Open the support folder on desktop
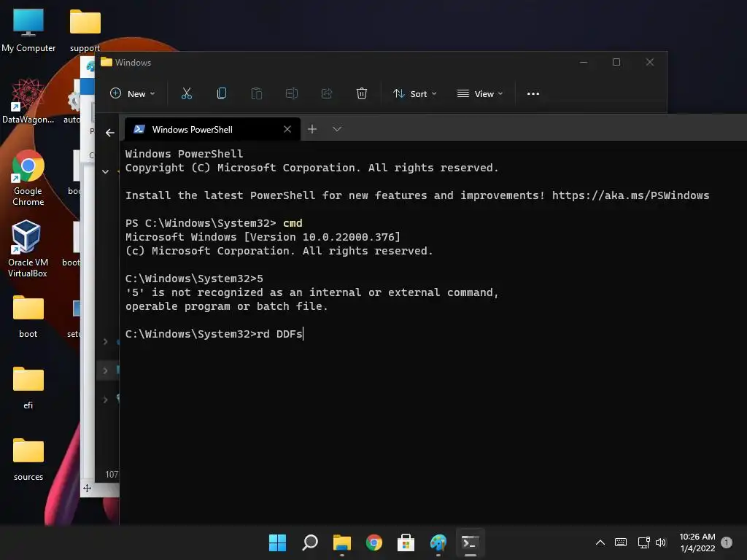This screenshot has width=747, height=560. point(85,30)
